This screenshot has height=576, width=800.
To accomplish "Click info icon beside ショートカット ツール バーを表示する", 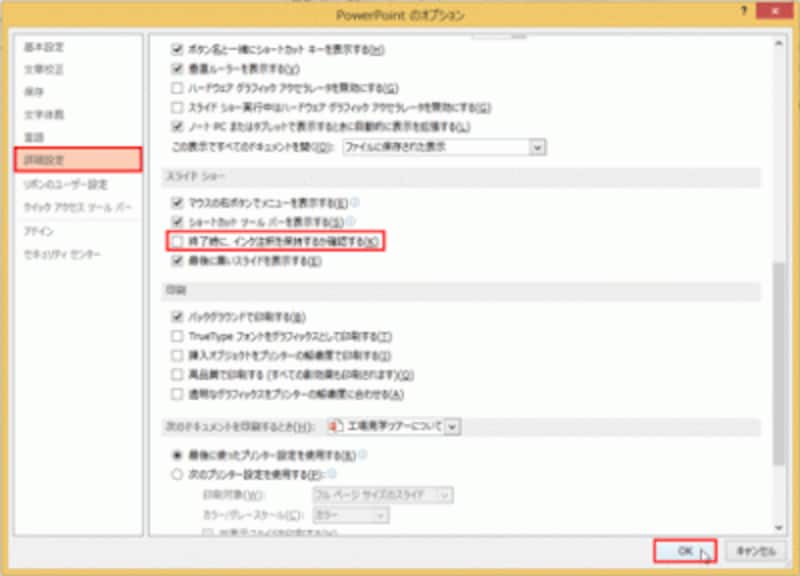I will pyautogui.click(x=351, y=222).
